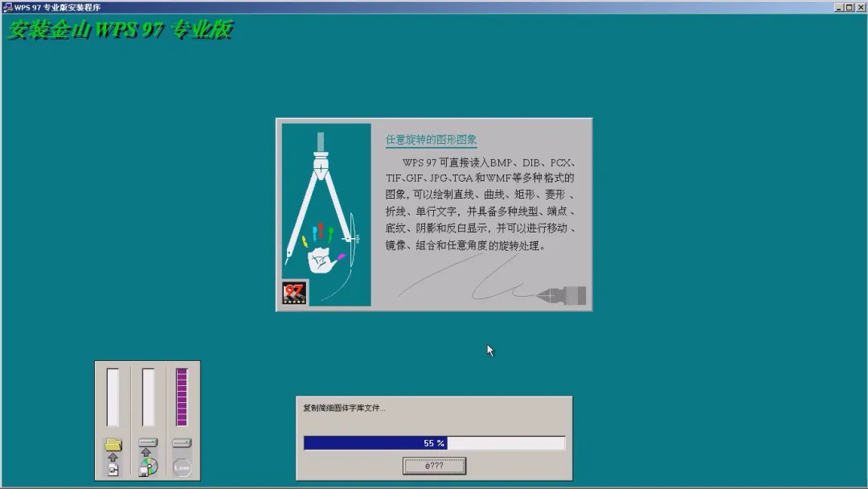
Task: Click the status text 复制简细圆体字库文件...
Action: pyautogui.click(x=344, y=408)
